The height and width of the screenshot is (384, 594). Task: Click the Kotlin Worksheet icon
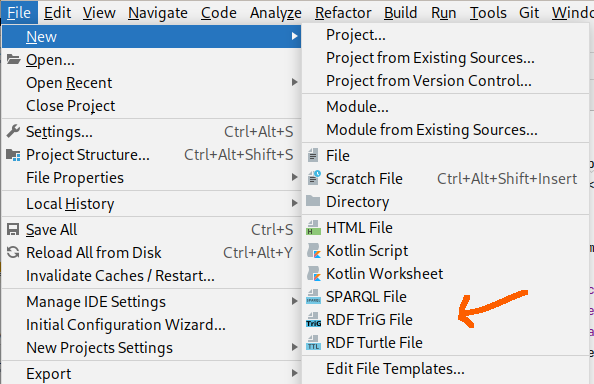[314, 274]
